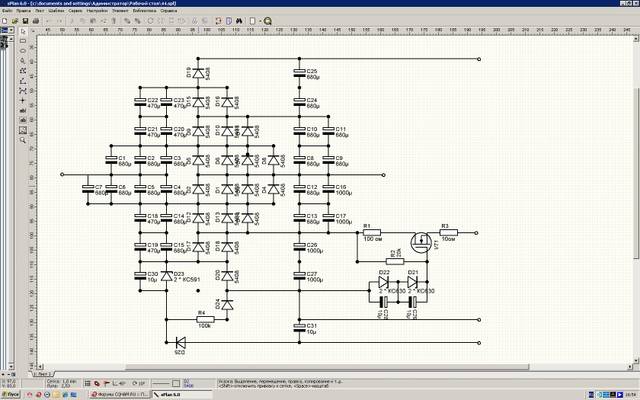Switch to the browser forum taskbar button
640x400 pixels.
(120, 395)
